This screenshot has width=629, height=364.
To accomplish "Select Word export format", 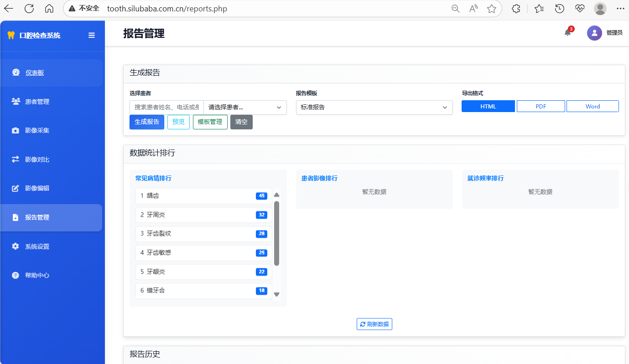I will (593, 106).
